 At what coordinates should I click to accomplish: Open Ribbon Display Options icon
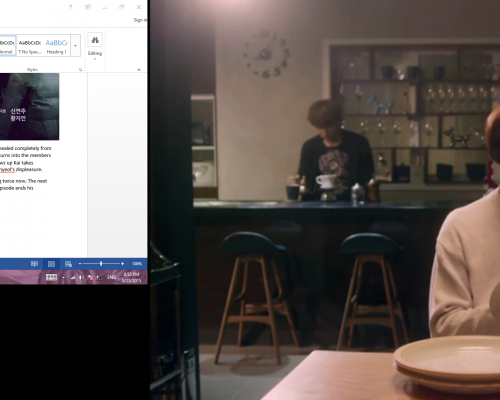coord(88,7)
